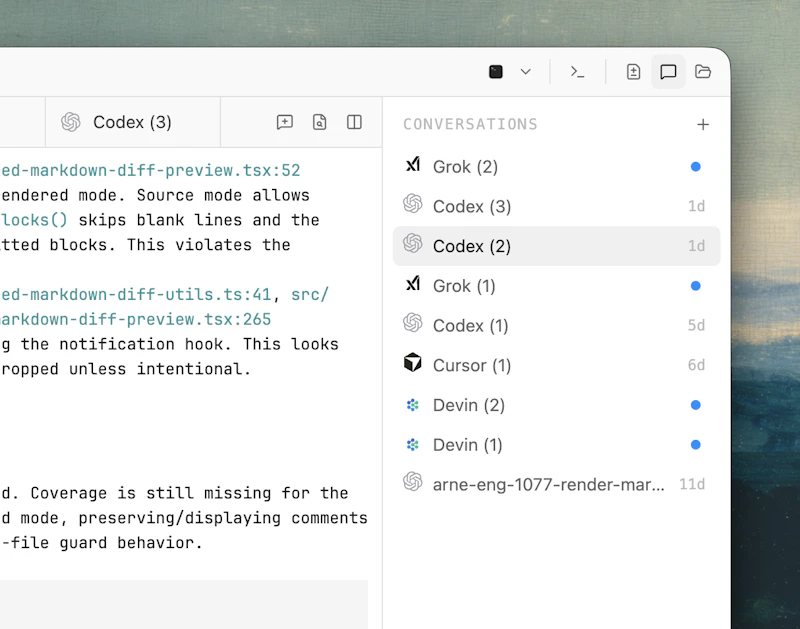Toggle the split view panel icon
This screenshot has width=800, height=629.
click(x=354, y=122)
